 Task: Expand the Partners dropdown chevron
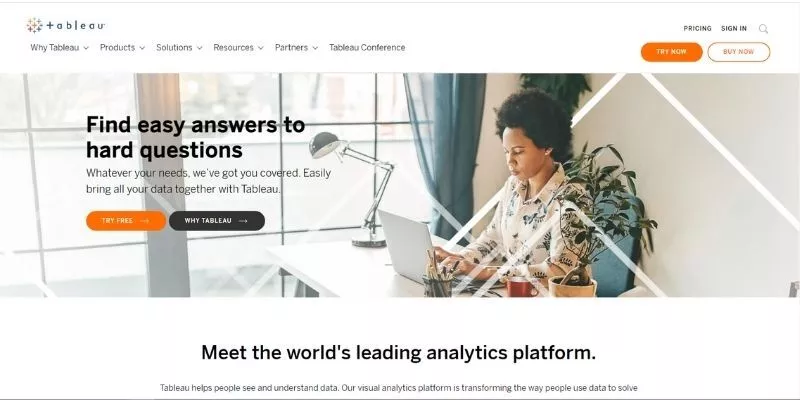[315, 48]
